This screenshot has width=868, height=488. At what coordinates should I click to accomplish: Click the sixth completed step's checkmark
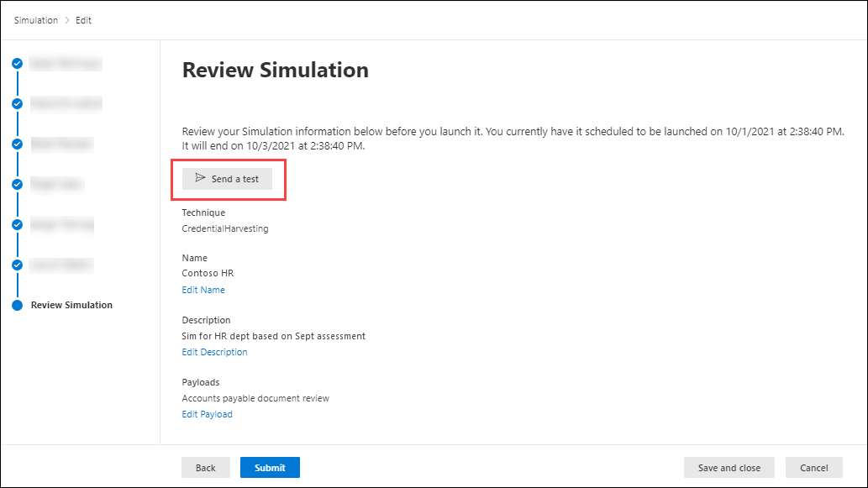click(x=17, y=265)
